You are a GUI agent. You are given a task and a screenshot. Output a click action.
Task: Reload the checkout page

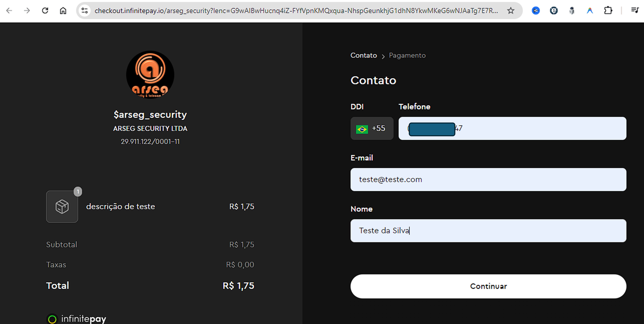pyautogui.click(x=45, y=11)
